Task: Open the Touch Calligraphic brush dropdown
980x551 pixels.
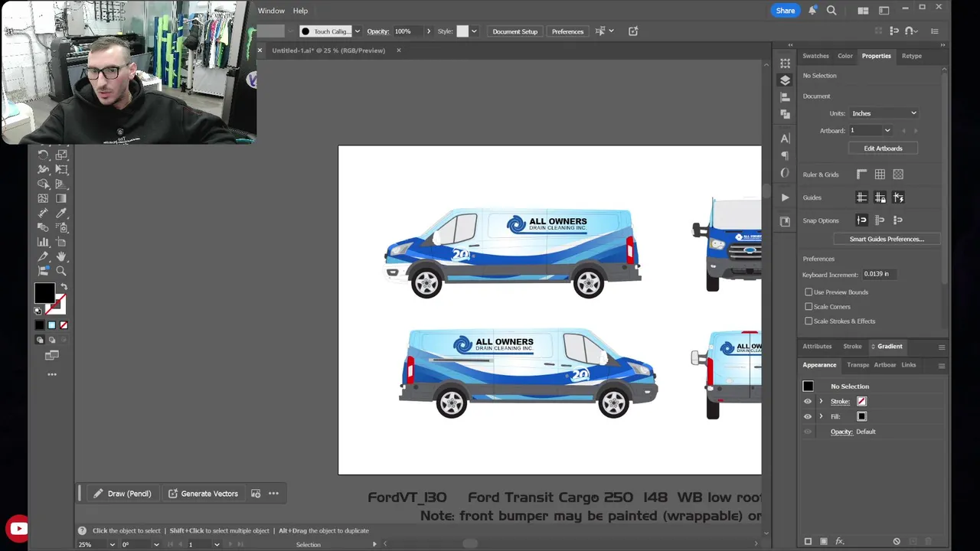Action: (x=357, y=31)
